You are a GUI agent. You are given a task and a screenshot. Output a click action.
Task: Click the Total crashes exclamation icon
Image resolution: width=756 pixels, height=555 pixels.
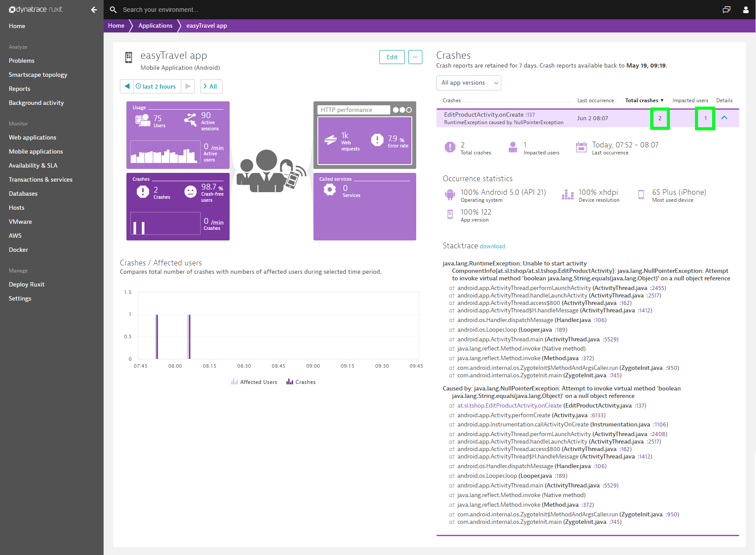[450, 147]
